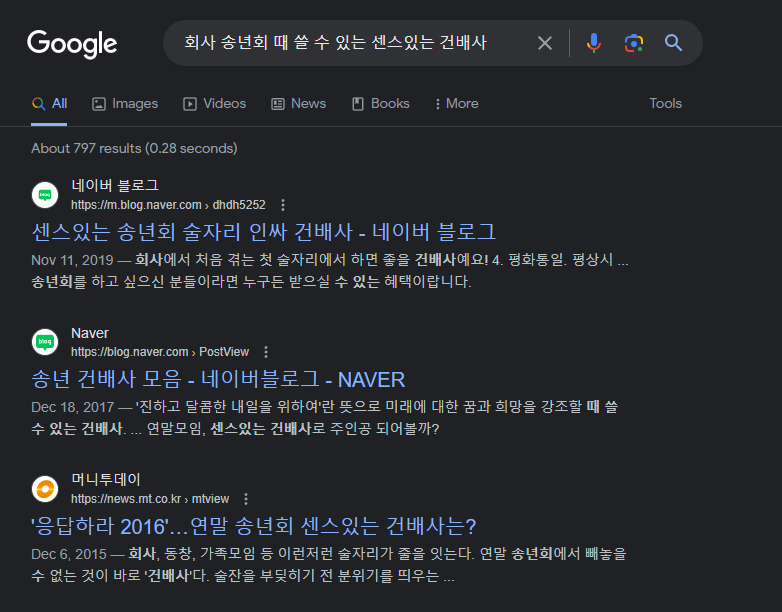Click 머니투데이 site favicon
The width and height of the screenshot is (782, 612).
(x=45, y=488)
